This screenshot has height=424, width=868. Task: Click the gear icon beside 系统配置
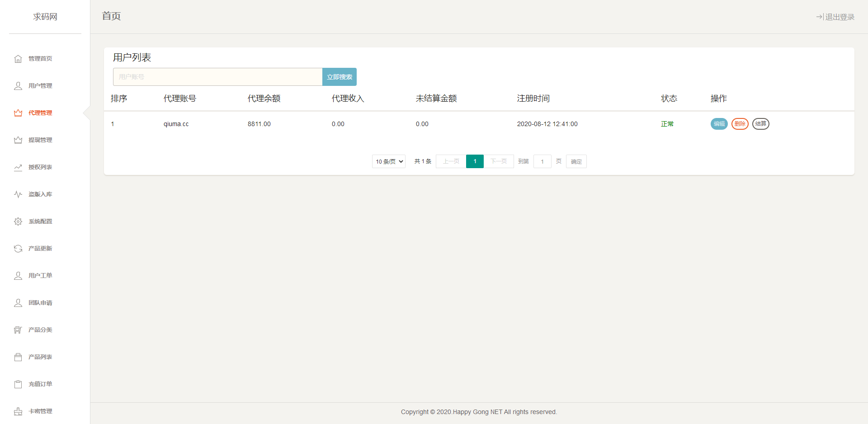(x=18, y=221)
